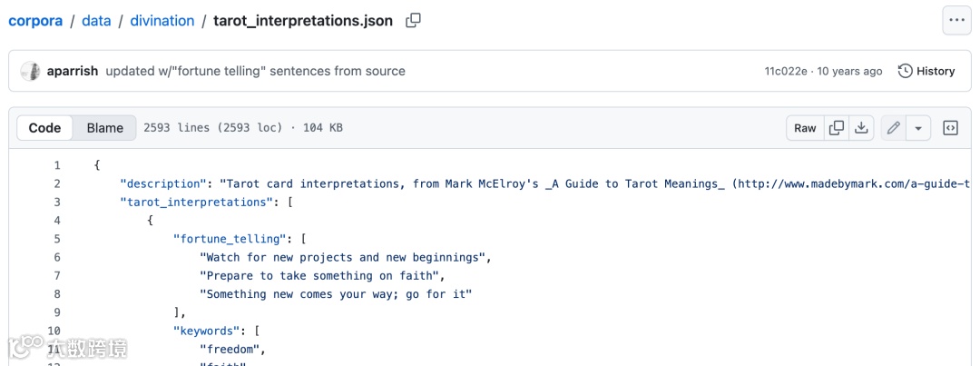Copy raw file contents icon
Viewport: 980px width, 366px height.
coord(837,128)
